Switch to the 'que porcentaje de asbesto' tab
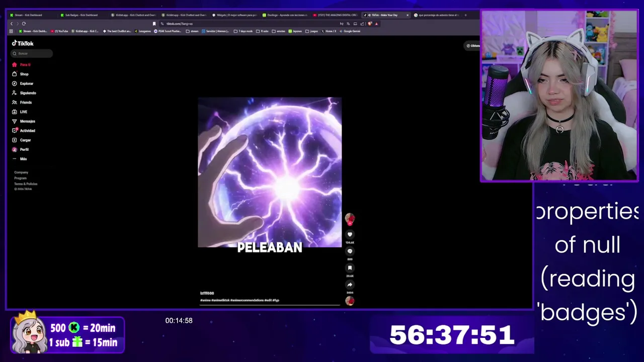 tap(437, 15)
